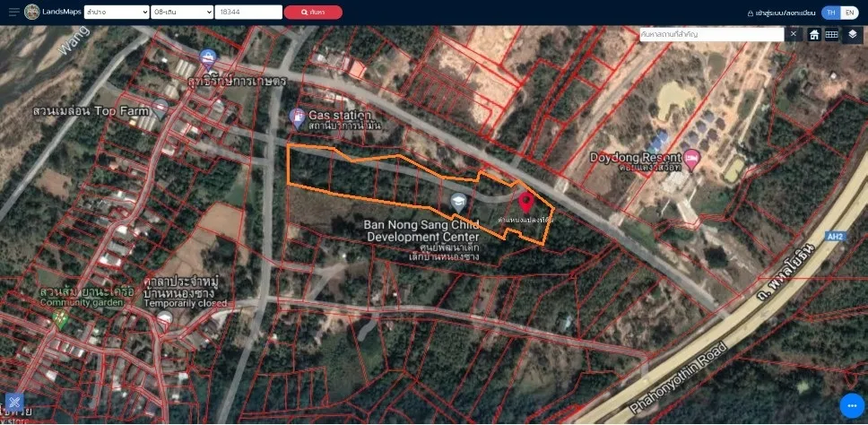868x425 pixels.
Task: Click the parcel number field containing 18344
Action: (x=247, y=13)
